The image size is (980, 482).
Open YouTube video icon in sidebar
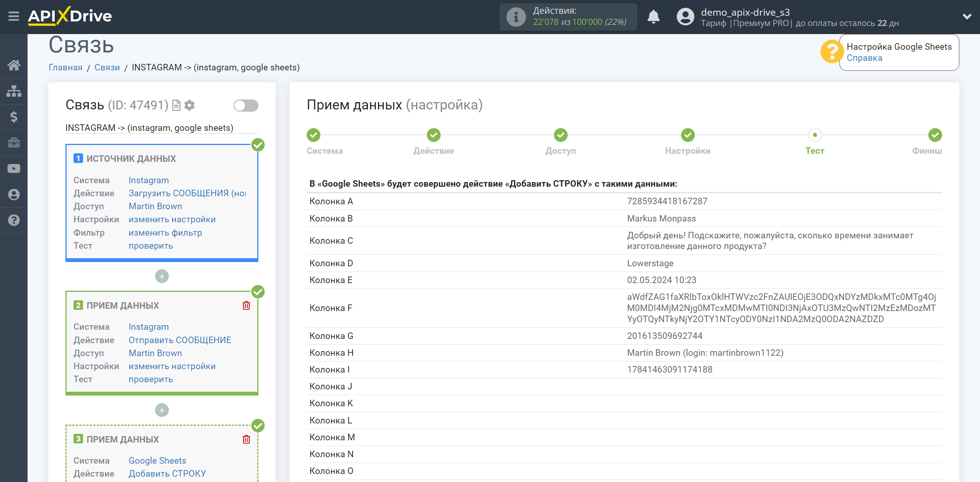pyautogui.click(x=14, y=169)
